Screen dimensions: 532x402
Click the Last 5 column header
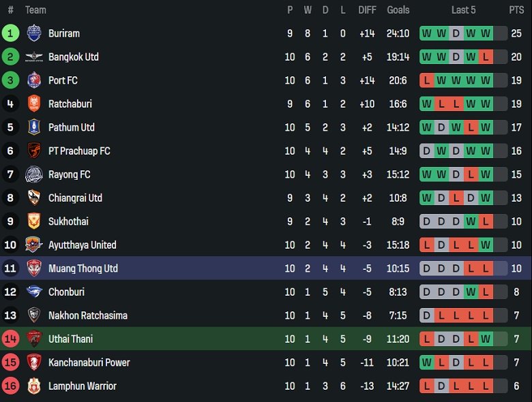(464, 10)
